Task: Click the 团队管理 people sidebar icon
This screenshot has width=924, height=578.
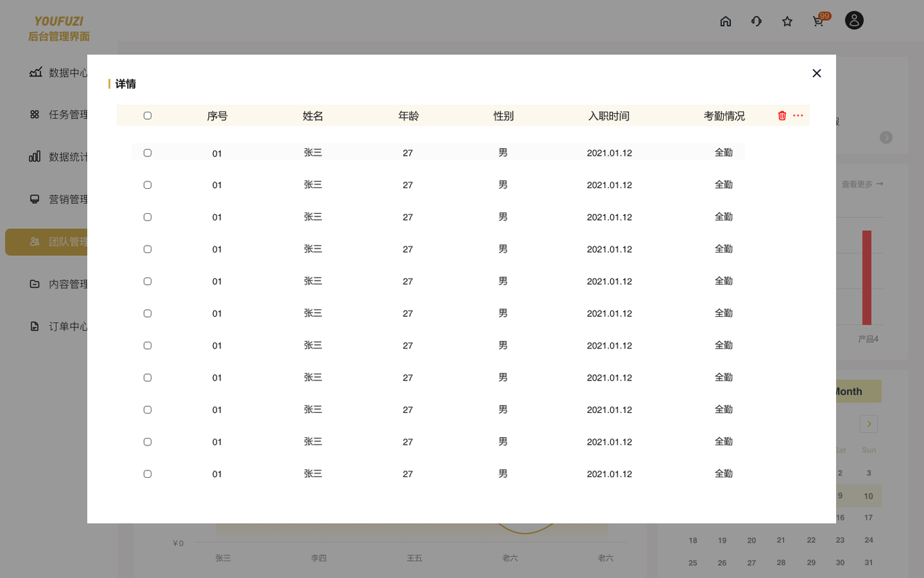Action: [34, 242]
